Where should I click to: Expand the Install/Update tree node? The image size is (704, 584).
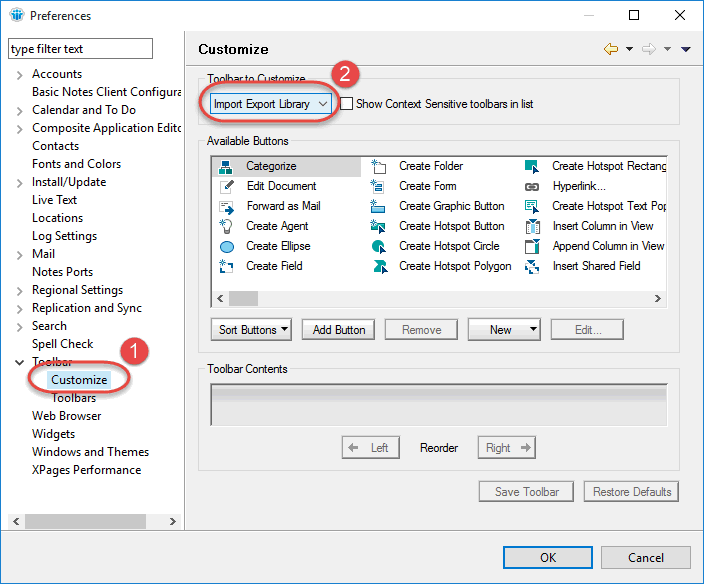(19, 183)
